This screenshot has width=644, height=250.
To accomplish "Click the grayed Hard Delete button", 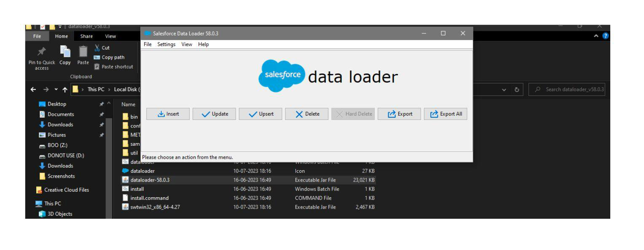I will point(352,114).
